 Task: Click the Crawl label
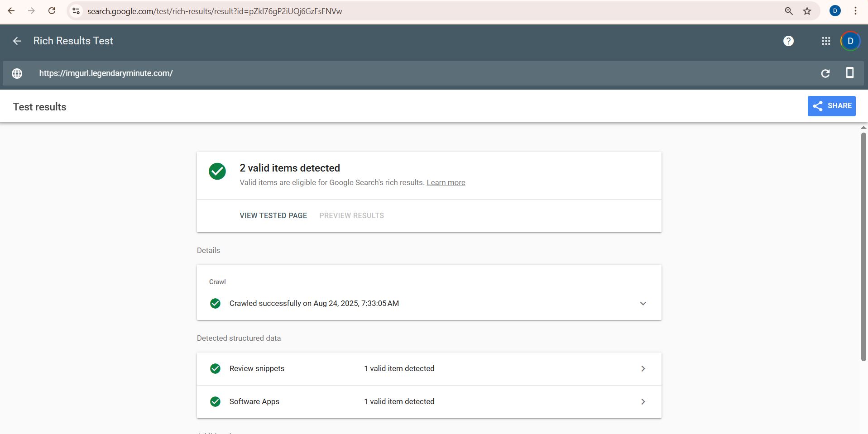tap(217, 281)
